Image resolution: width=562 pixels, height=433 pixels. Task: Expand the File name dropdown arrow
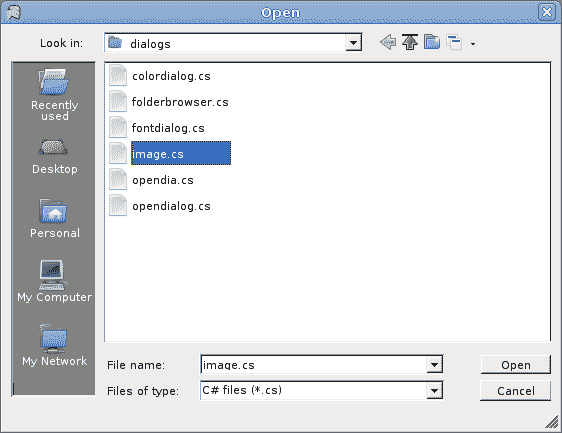[x=434, y=365]
